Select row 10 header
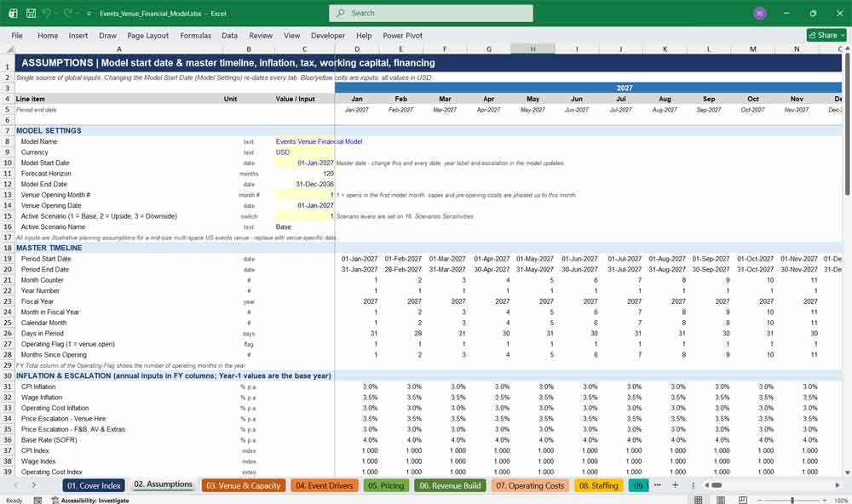 click(x=8, y=163)
